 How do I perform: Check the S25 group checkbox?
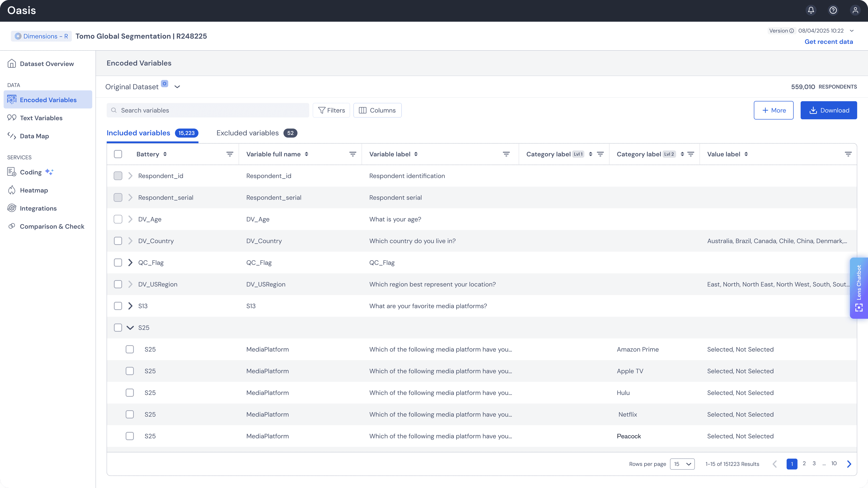[x=118, y=328]
